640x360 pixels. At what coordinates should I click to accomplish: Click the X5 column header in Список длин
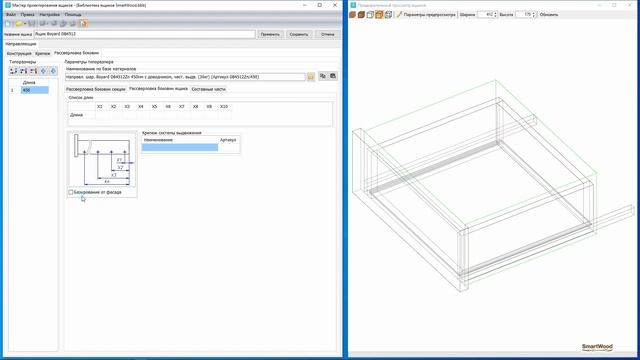click(x=154, y=107)
